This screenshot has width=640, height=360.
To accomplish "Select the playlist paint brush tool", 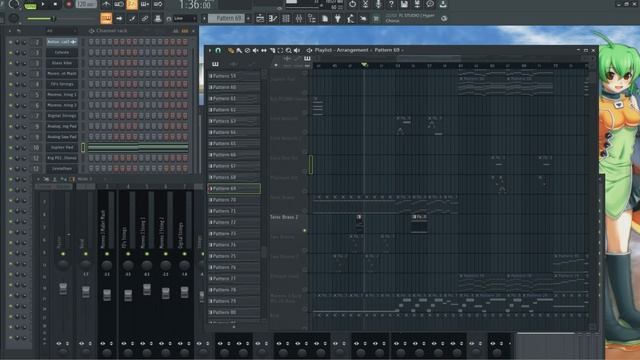I will coord(239,51).
